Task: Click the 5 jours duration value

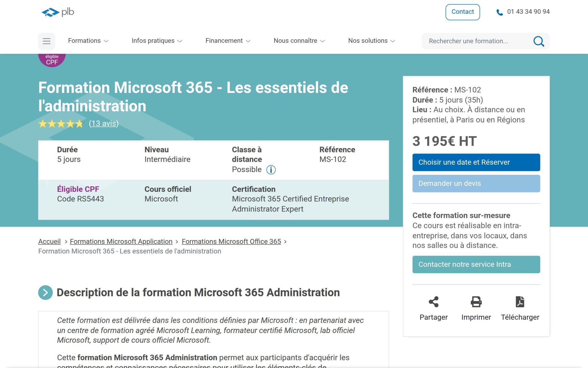Action: pyautogui.click(x=69, y=159)
